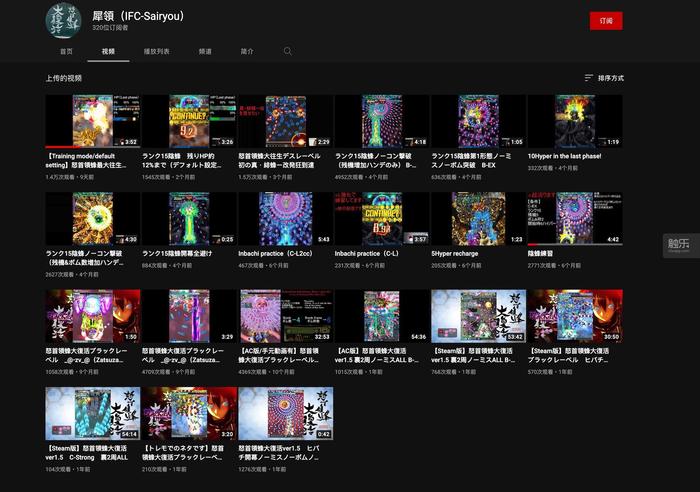Play the 1:19 10Hyper video thumbnail
The width and height of the screenshot is (700, 492).
pyautogui.click(x=575, y=121)
